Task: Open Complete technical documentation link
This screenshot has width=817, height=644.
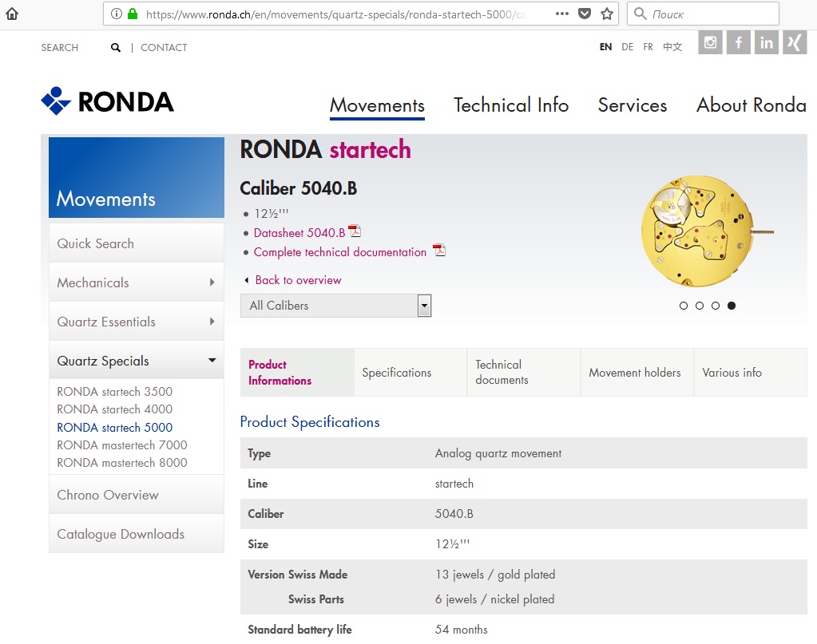Action: click(340, 252)
